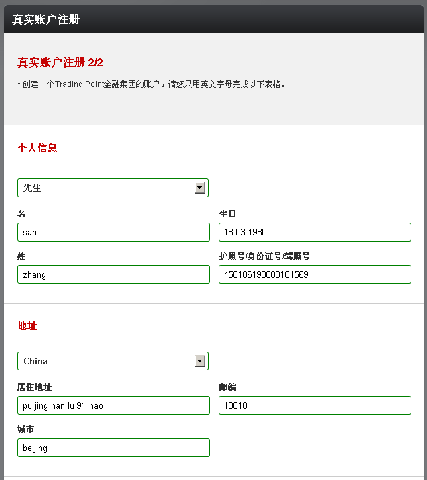The height and width of the screenshot is (480, 427).
Task: Click the 地址 section heading
Action: pyautogui.click(x=28, y=326)
